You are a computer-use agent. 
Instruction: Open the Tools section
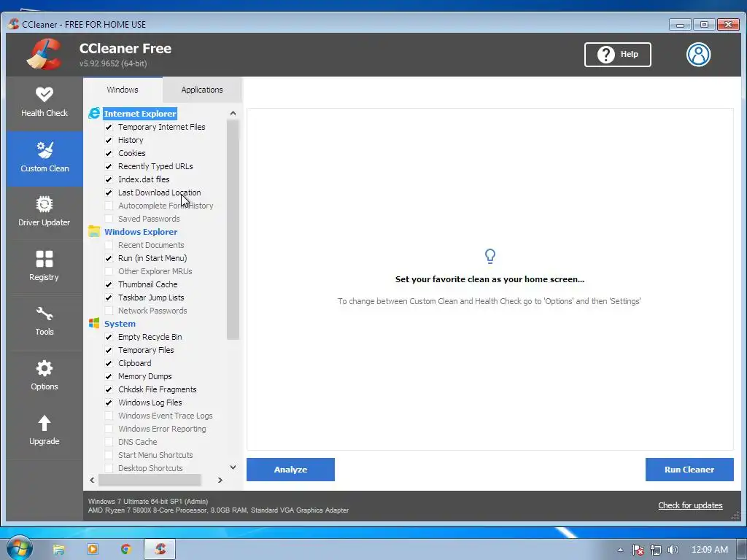(x=44, y=322)
